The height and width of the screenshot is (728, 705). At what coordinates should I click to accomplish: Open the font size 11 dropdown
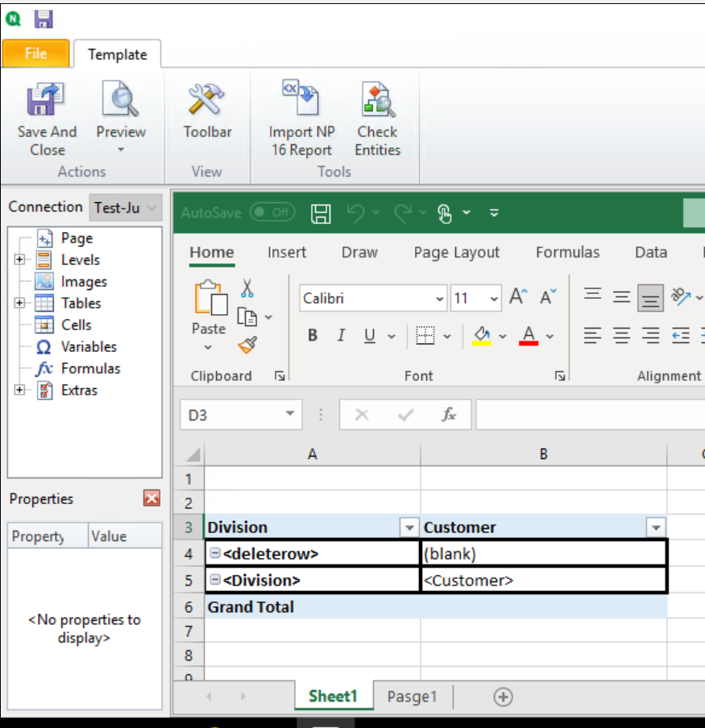pos(494,299)
